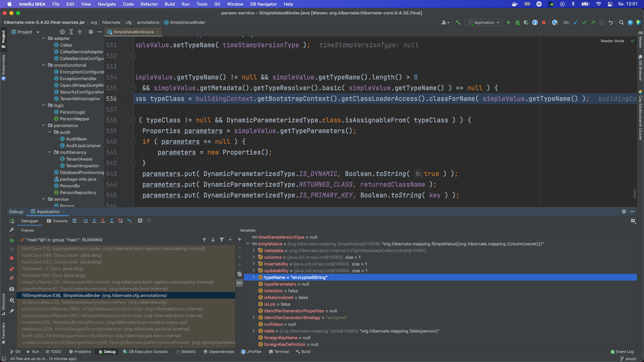Push commits with the green Git arrow
The width and height of the screenshot is (644, 362).
point(593,22)
